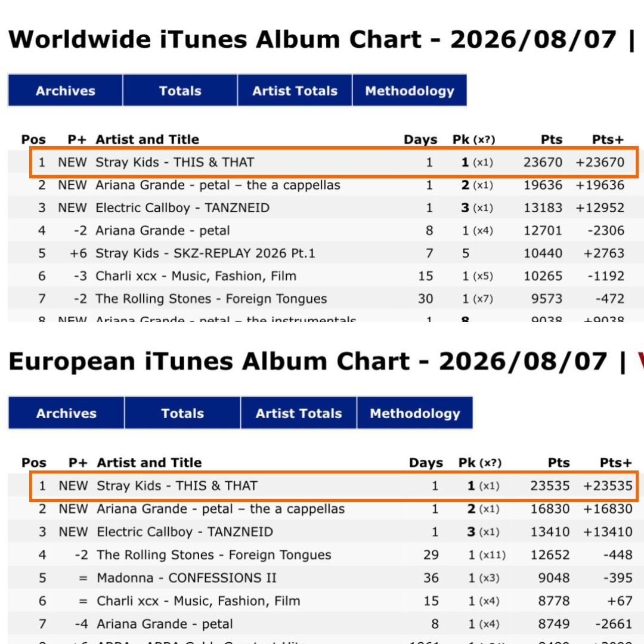Image resolution: width=644 pixels, height=644 pixels.
Task: Select European row The Rolling Stones - Foreign Tongues
Action: pos(322,555)
